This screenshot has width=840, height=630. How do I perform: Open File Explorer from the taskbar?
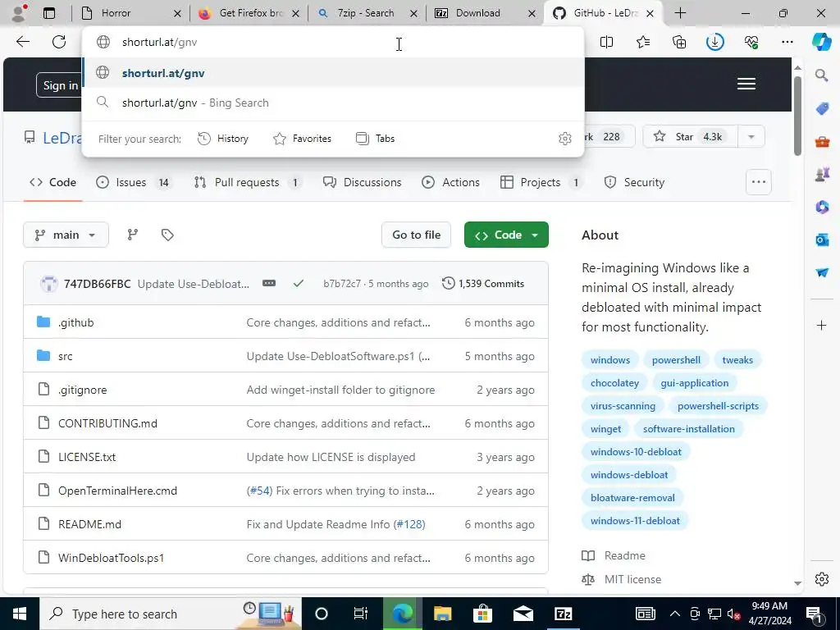tap(442, 614)
